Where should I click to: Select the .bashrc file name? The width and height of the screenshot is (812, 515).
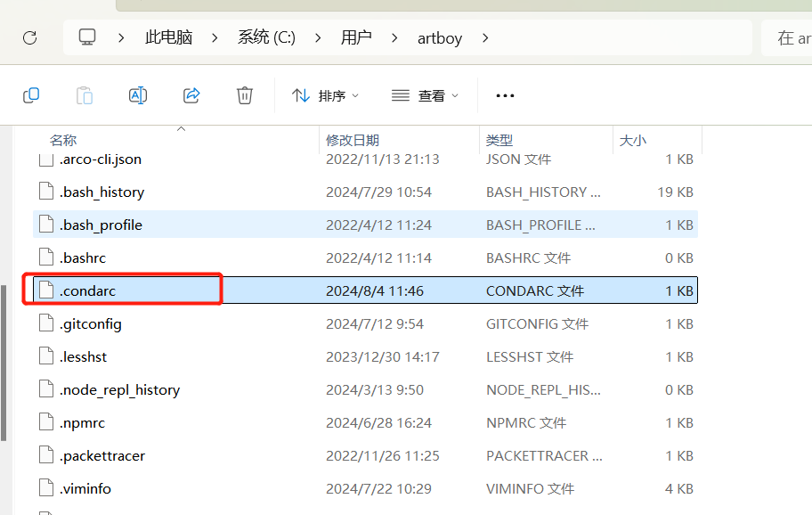[82, 257]
